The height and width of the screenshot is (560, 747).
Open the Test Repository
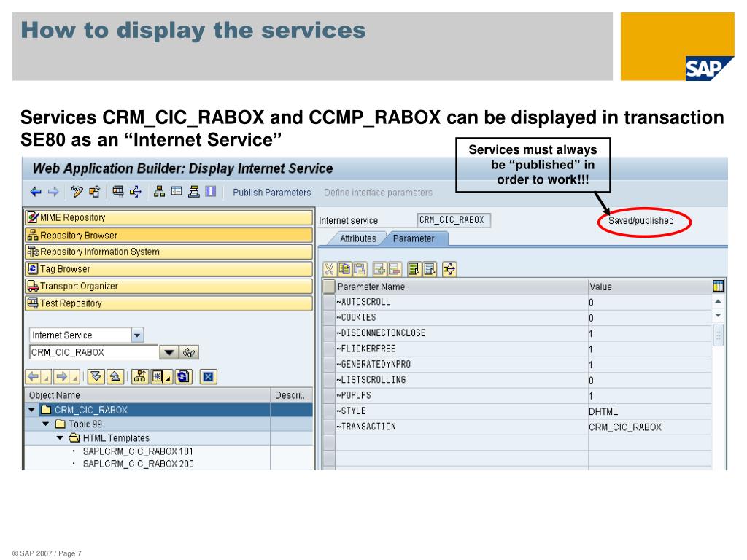coord(169,303)
